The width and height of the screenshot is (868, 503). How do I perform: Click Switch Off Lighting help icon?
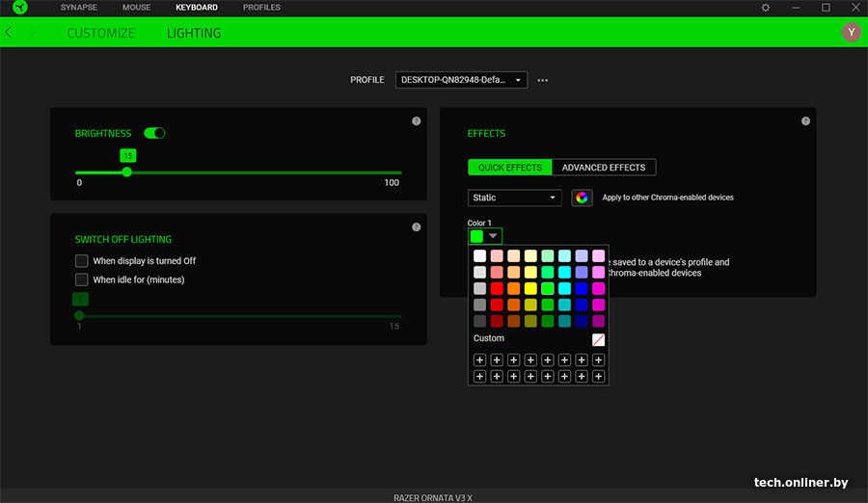tap(416, 227)
